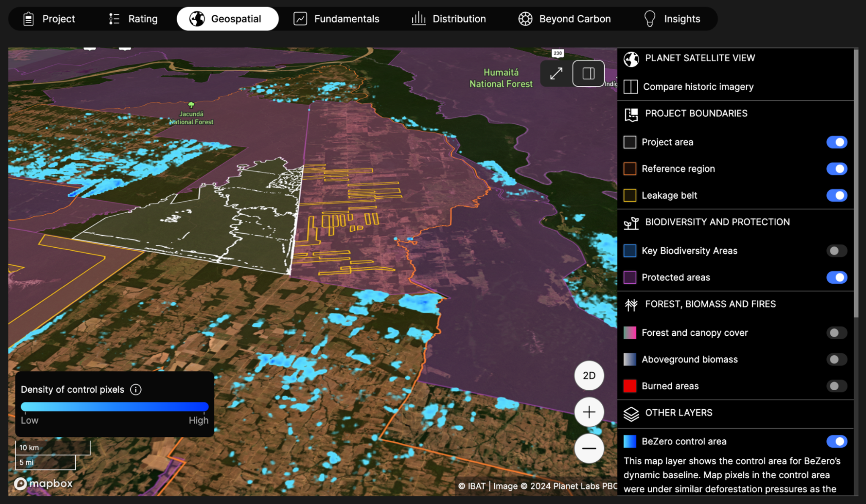Image resolution: width=866 pixels, height=504 pixels.
Task: Switch map to 2D view
Action: tap(589, 375)
